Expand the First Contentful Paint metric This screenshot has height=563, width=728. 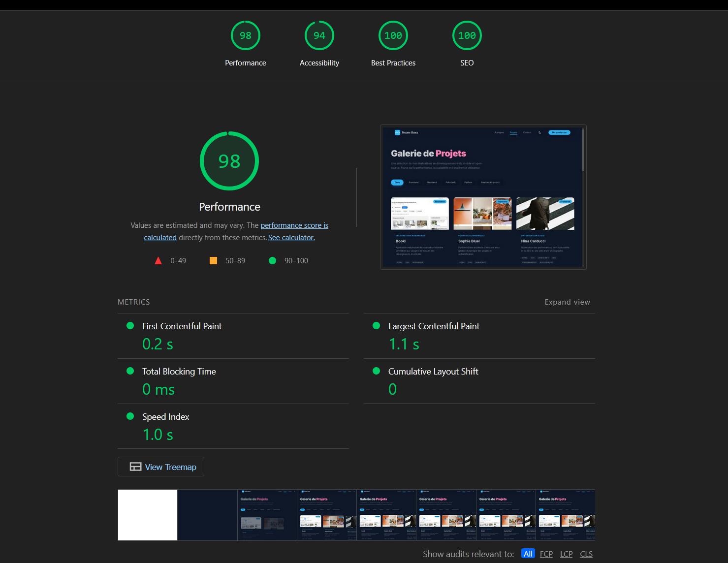click(182, 326)
